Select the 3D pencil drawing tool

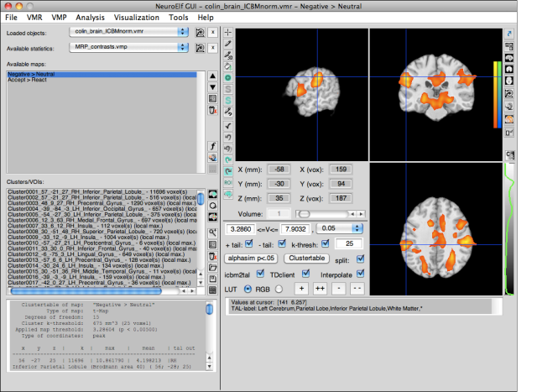click(x=228, y=55)
